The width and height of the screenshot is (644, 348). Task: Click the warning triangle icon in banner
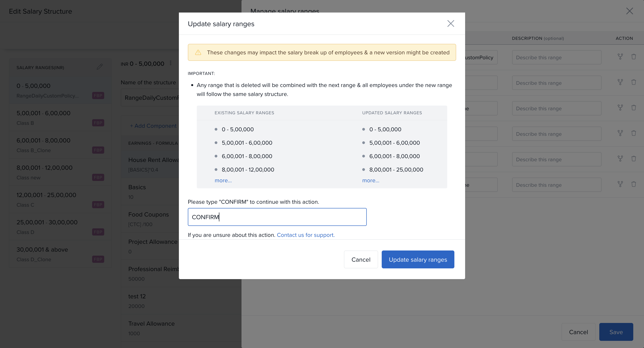[198, 53]
